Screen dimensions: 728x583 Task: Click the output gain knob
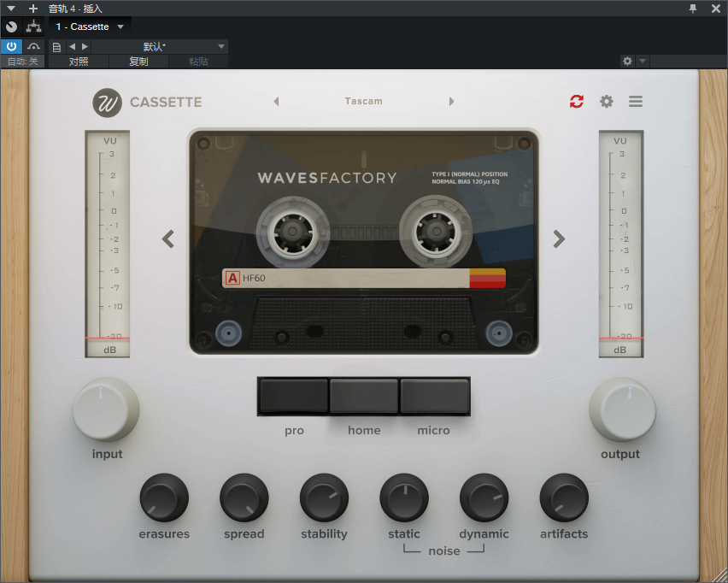[x=622, y=409]
